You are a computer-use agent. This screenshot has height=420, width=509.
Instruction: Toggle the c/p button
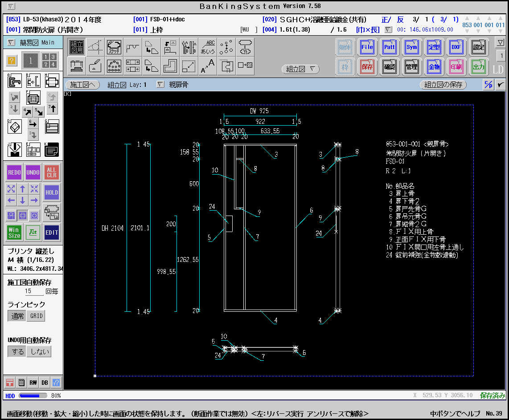pos(488,85)
